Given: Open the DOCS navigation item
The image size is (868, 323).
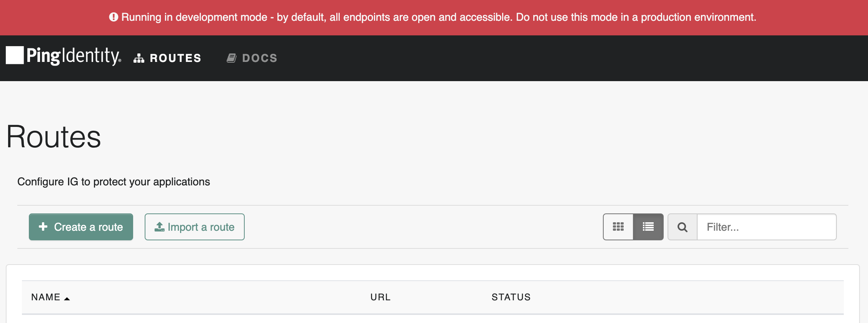Looking at the screenshot, I should (x=259, y=58).
